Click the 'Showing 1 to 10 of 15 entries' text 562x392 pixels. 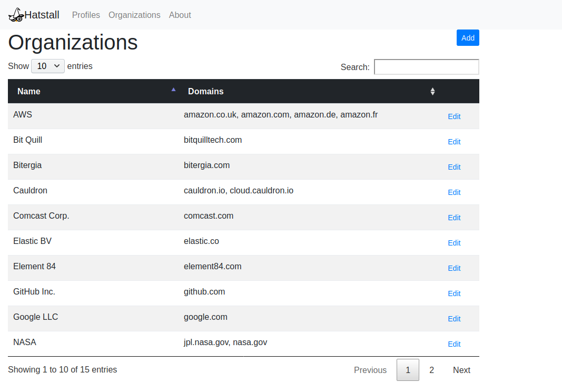(62, 369)
